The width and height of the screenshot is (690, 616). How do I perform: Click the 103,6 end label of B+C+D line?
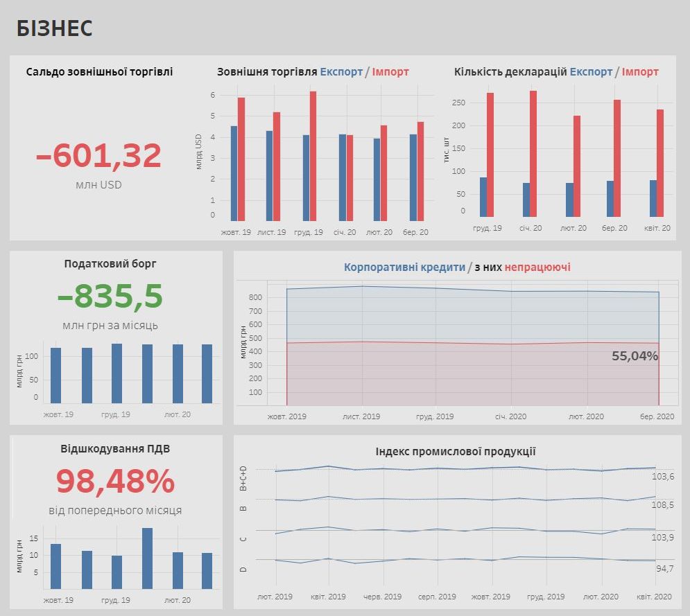click(x=662, y=477)
